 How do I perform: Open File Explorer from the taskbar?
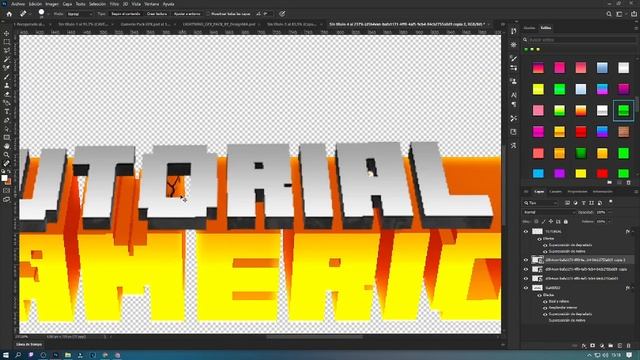(x=68, y=355)
